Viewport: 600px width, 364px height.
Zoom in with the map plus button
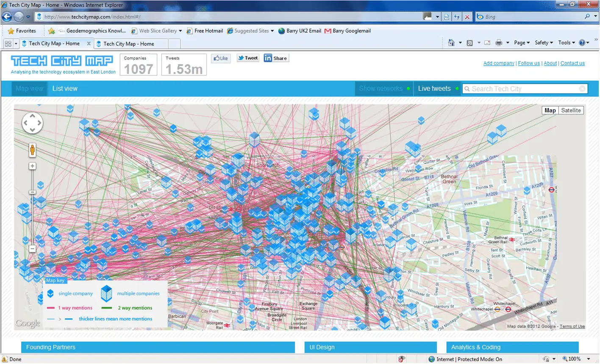coord(32,166)
